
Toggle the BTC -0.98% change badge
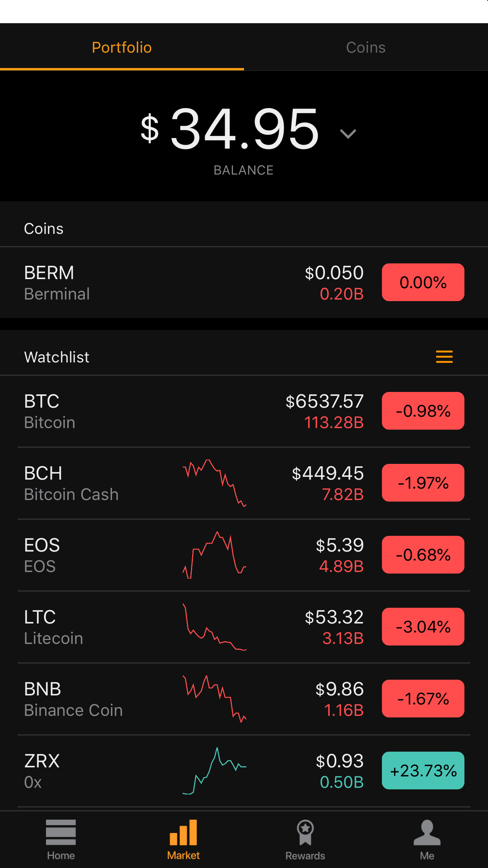pyautogui.click(x=423, y=411)
